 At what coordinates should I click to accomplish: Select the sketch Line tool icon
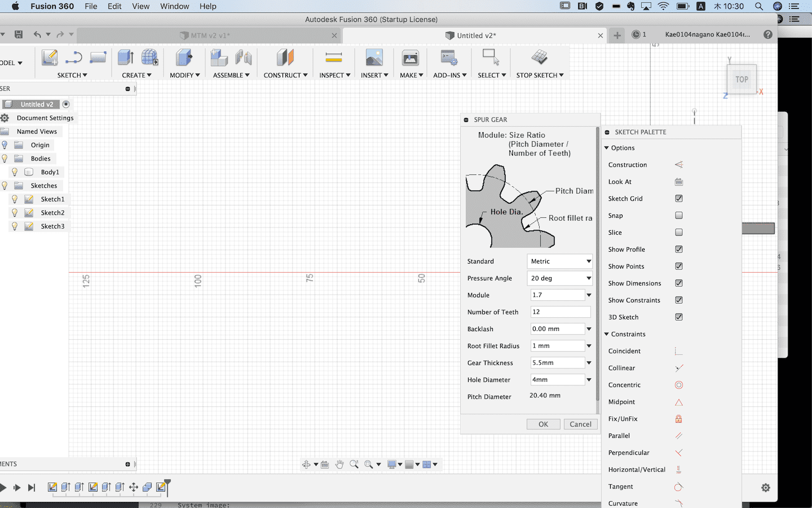click(74, 58)
